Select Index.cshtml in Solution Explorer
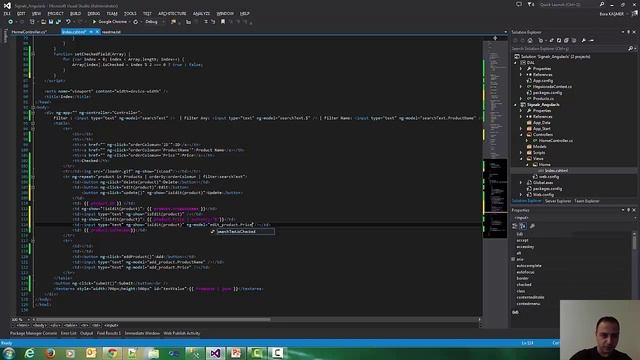 click(x=556, y=171)
